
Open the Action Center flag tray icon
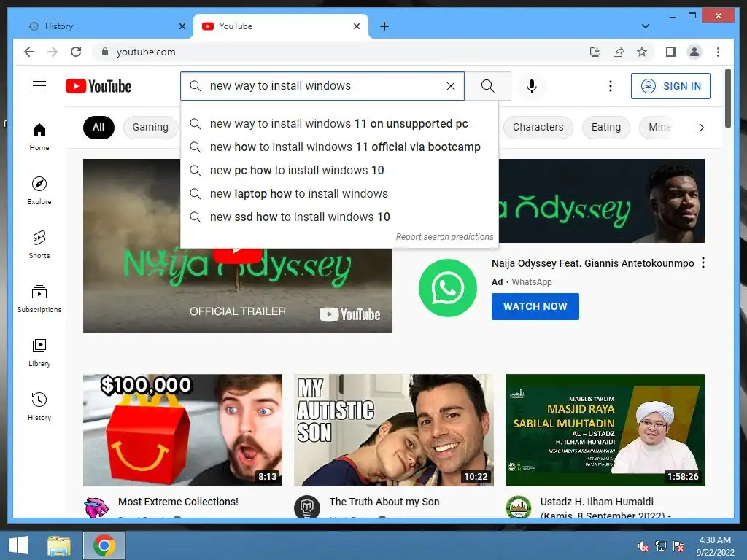678,546
